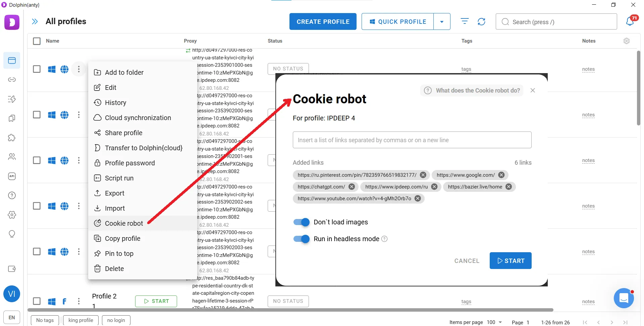The width and height of the screenshot is (644, 326).
Task: Click the horizontal scrollbar under the table
Action: tap(290, 310)
